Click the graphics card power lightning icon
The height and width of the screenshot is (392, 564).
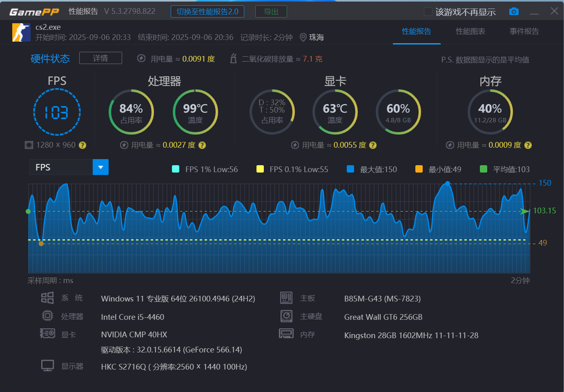pos(295,145)
